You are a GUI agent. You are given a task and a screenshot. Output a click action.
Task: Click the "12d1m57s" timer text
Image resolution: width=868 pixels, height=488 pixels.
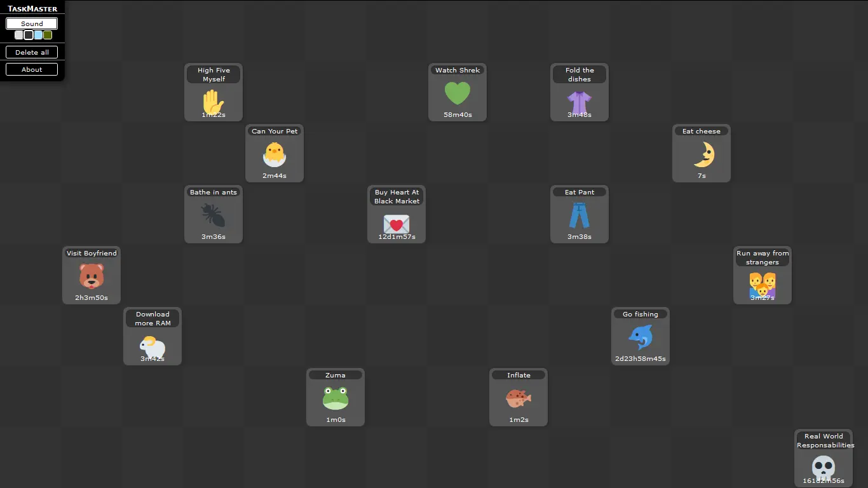[x=397, y=237]
